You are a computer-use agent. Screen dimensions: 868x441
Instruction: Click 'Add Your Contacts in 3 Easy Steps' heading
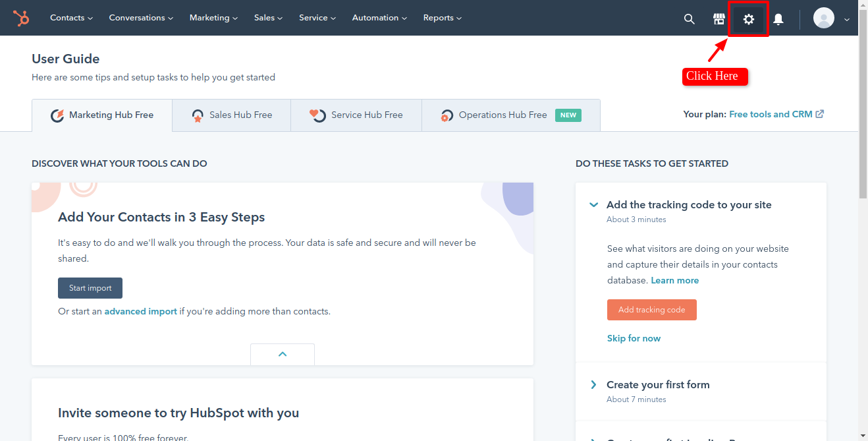point(161,217)
